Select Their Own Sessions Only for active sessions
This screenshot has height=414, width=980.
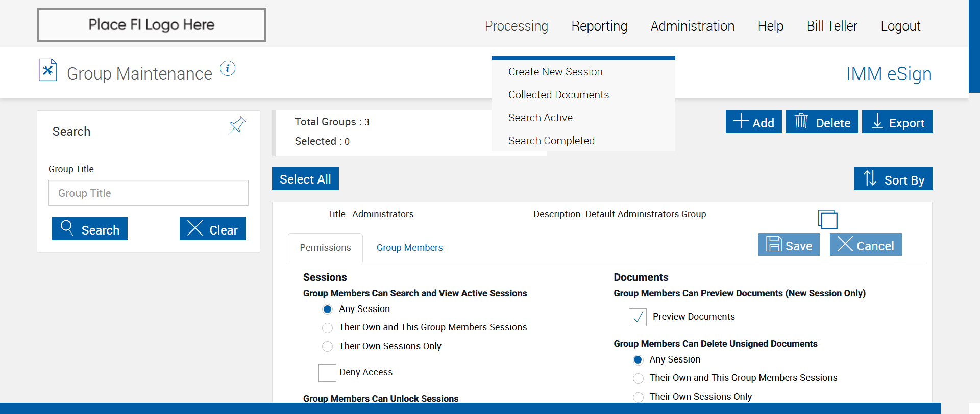[x=328, y=347]
